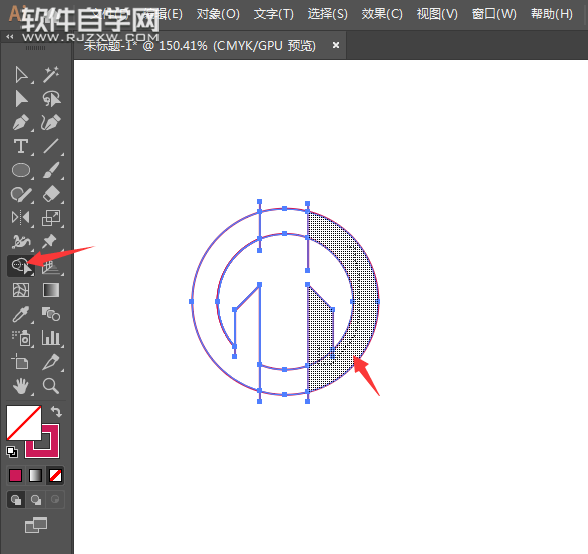This screenshot has width=588, height=554.
Task: Click top anchor point of outer circle
Action: point(285,208)
